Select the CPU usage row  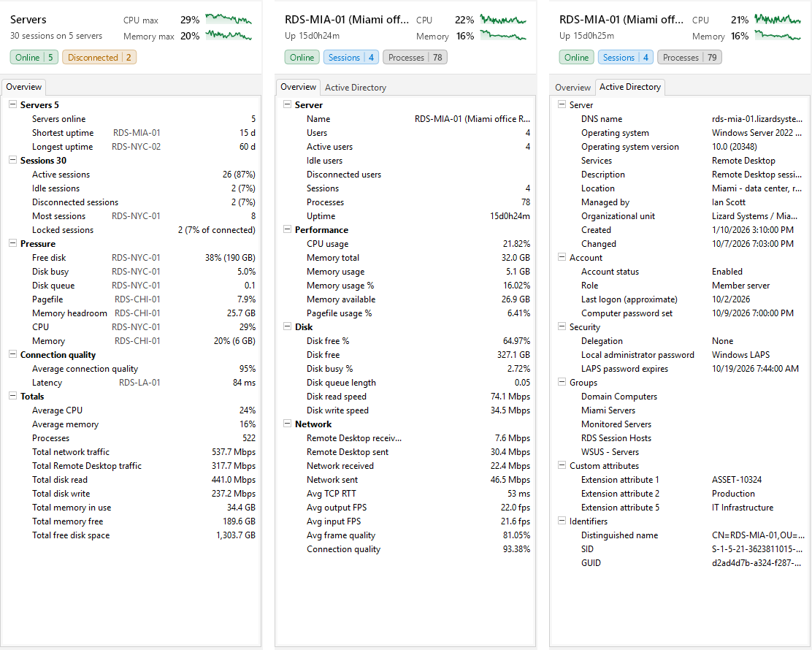point(407,243)
